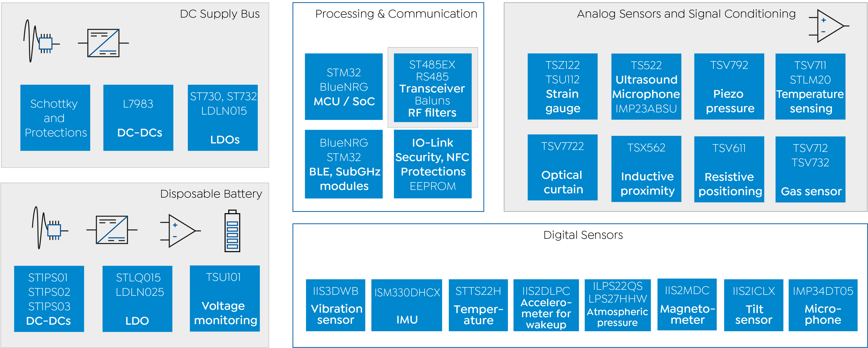Click the IIS2DLPC Accelerometer for wakeup block
Image resolution: width=868 pixels, height=348 pixels.
[x=546, y=305]
